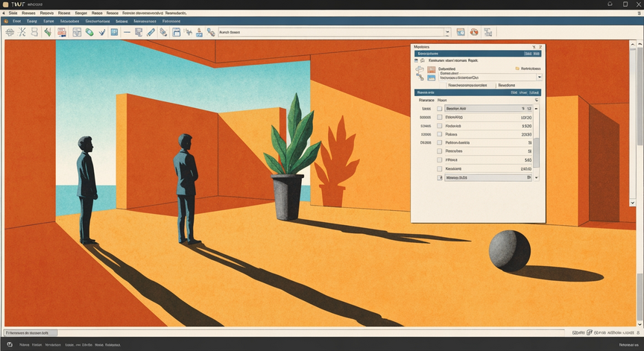Click in the toolbar search input field
This screenshot has height=351, width=644.
[332, 32]
